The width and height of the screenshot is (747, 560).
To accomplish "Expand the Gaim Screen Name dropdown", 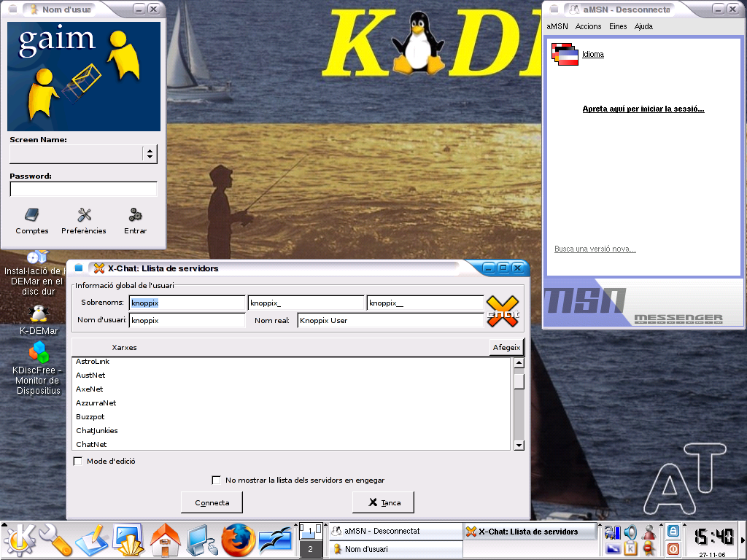I will pos(150,154).
